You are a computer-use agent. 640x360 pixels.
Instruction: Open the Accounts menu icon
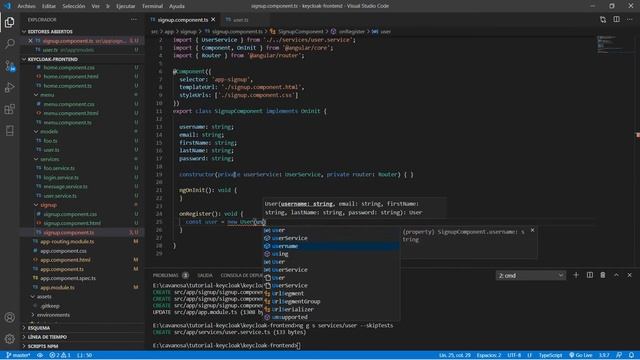click(x=10, y=317)
